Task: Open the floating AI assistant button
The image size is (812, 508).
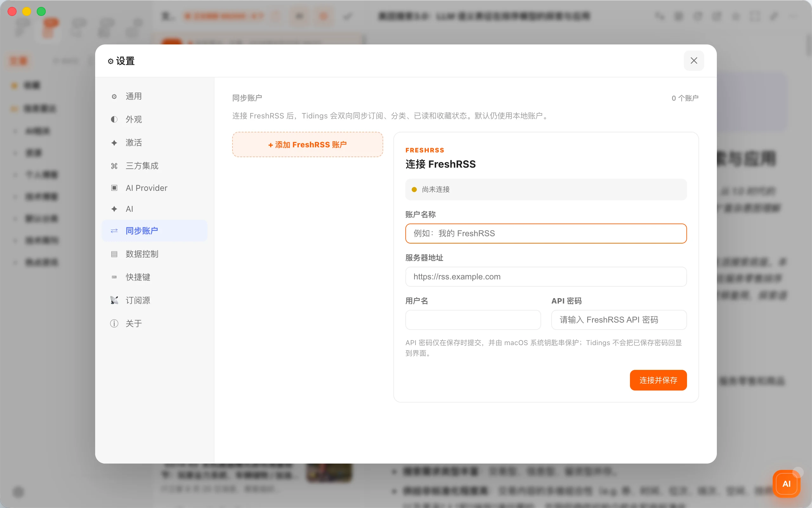Action: click(786, 484)
